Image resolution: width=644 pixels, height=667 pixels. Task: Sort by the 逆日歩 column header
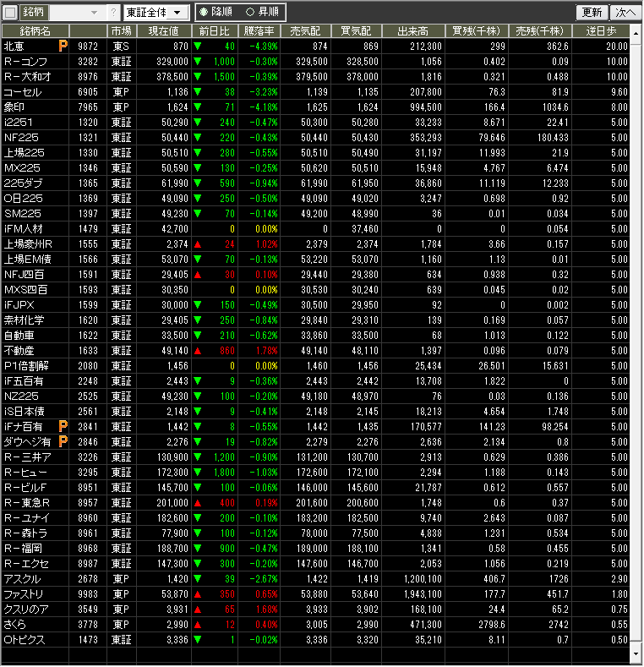604,31
